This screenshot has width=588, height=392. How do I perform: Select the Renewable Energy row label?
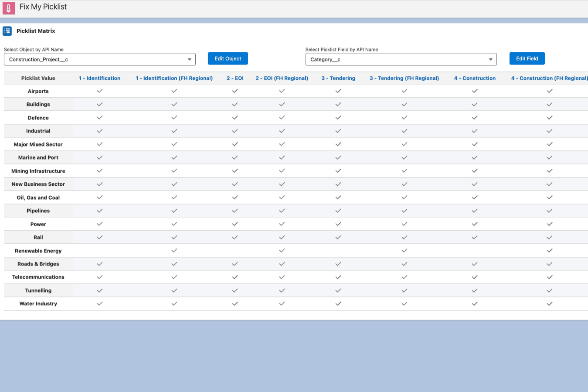38,251
